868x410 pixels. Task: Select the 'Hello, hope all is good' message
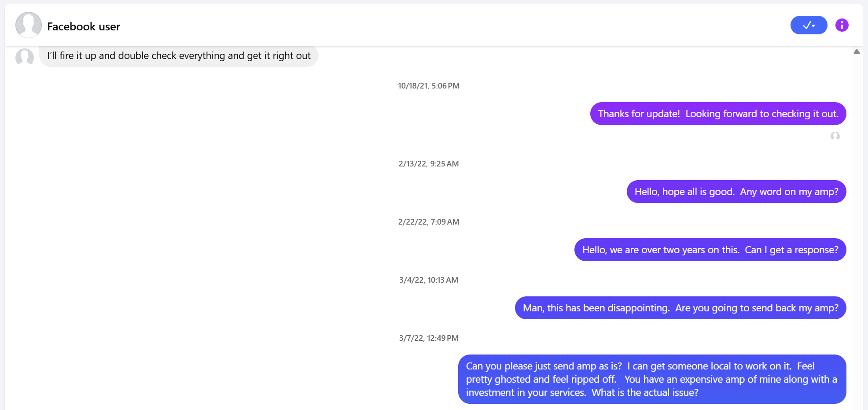click(736, 192)
